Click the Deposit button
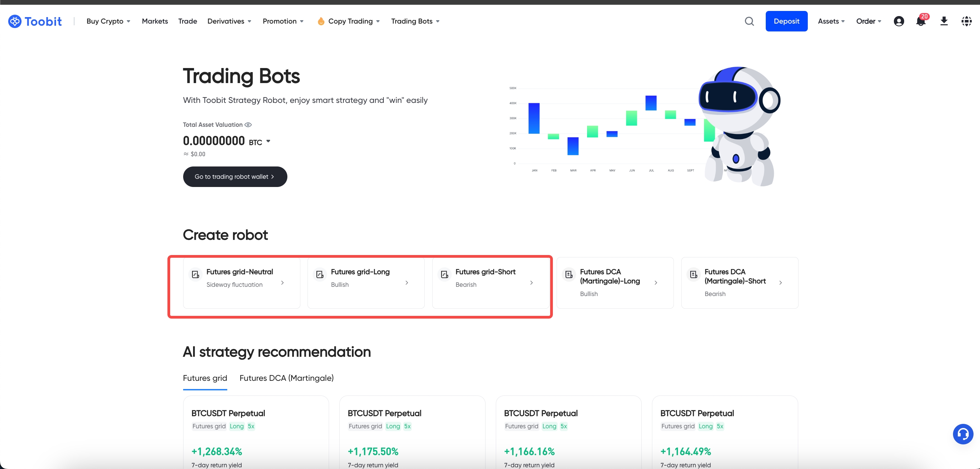This screenshot has width=980, height=469. click(x=786, y=21)
